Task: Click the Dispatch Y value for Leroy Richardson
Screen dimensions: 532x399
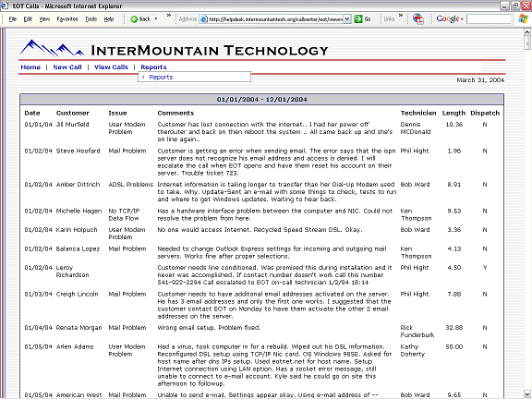Action: tap(485, 268)
